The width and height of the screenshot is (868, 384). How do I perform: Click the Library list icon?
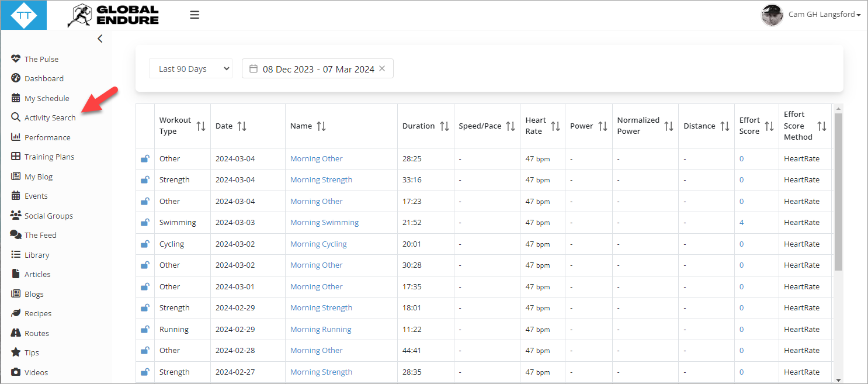pyautogui.click(x=16, y=255)
